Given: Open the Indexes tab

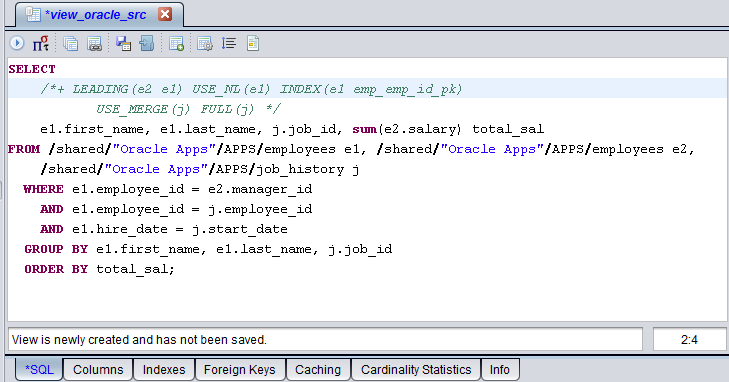Looking at the screenshot, I should point(164,369).
